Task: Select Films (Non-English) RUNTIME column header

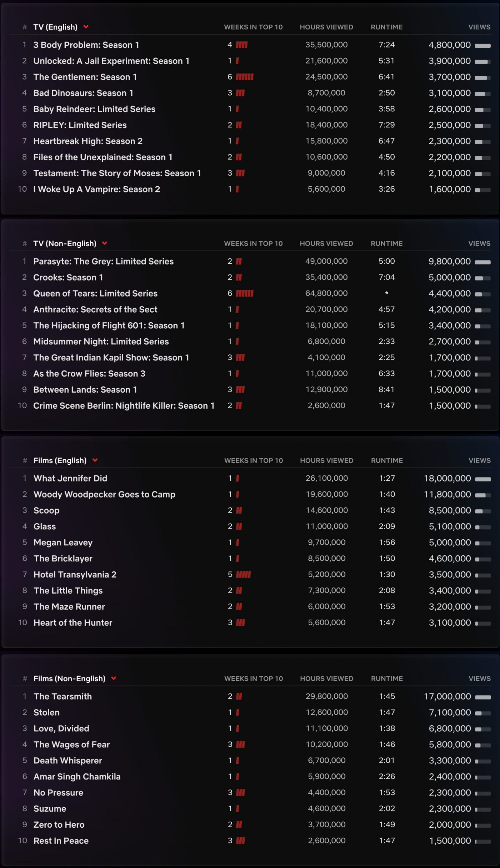Action: click(x=387, y=678)
